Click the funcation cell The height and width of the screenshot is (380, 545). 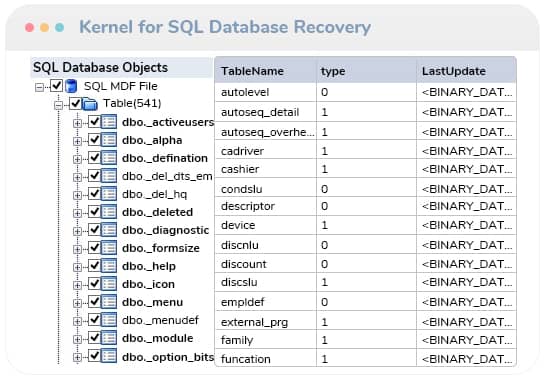coord(266,358)
